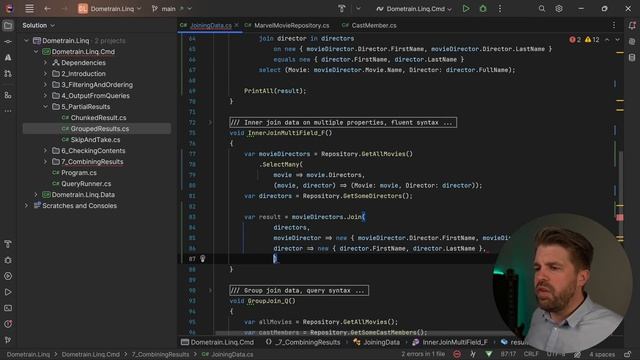This screenshot has height=360, width=640.
Task: Open search everywhere magnifier
Action: 542,9
